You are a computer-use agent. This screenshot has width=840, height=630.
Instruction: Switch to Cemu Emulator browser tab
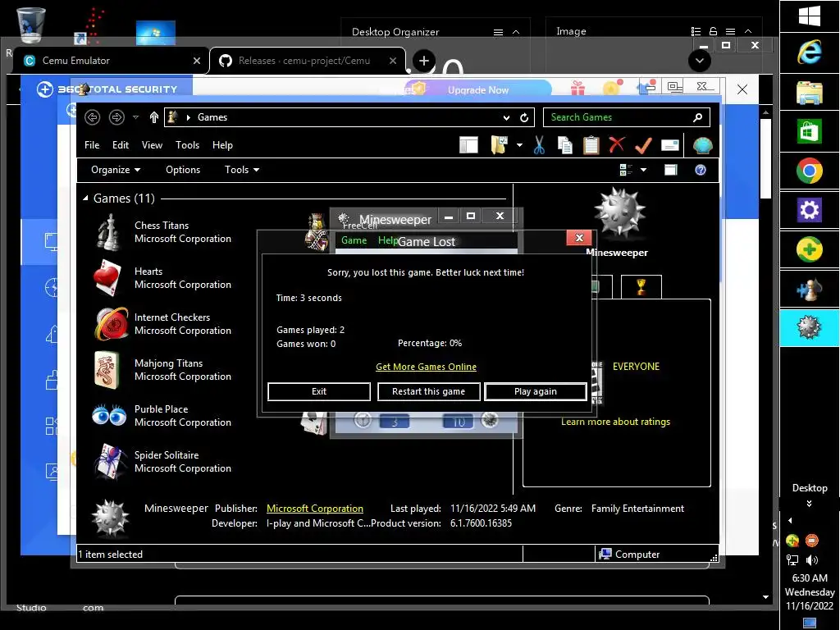click(110, 61)
